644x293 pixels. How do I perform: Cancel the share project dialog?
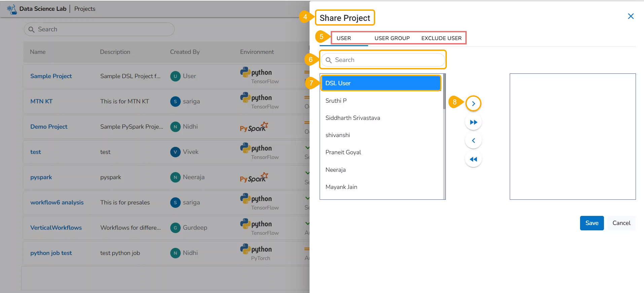point(621,223)
